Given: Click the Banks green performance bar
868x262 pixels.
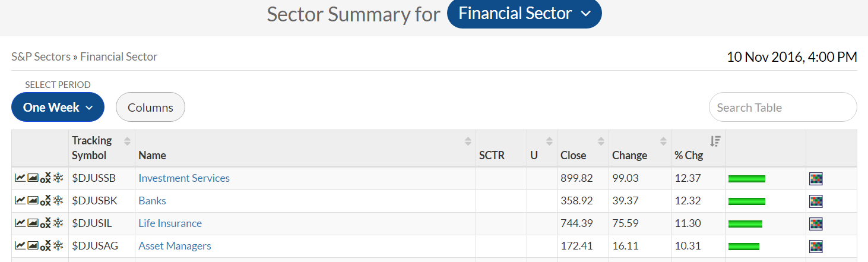Looking at the screenshot, I should [x=746, y=201].
